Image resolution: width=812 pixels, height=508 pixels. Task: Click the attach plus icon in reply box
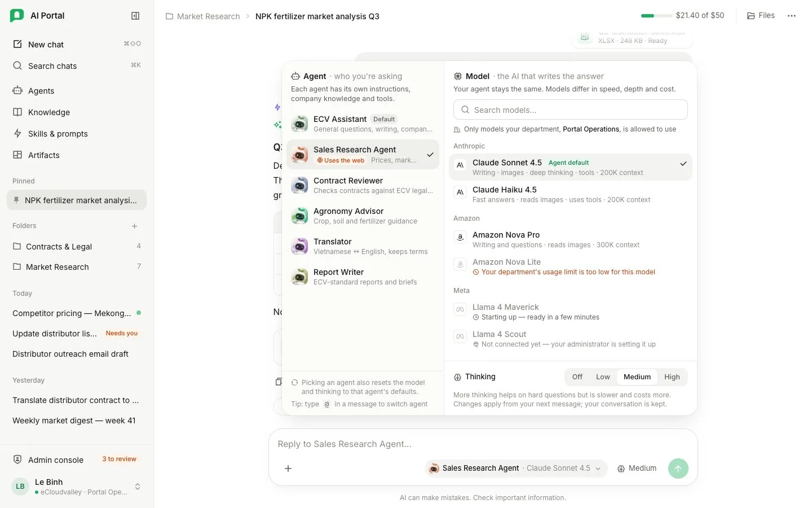tap(288, 468)
